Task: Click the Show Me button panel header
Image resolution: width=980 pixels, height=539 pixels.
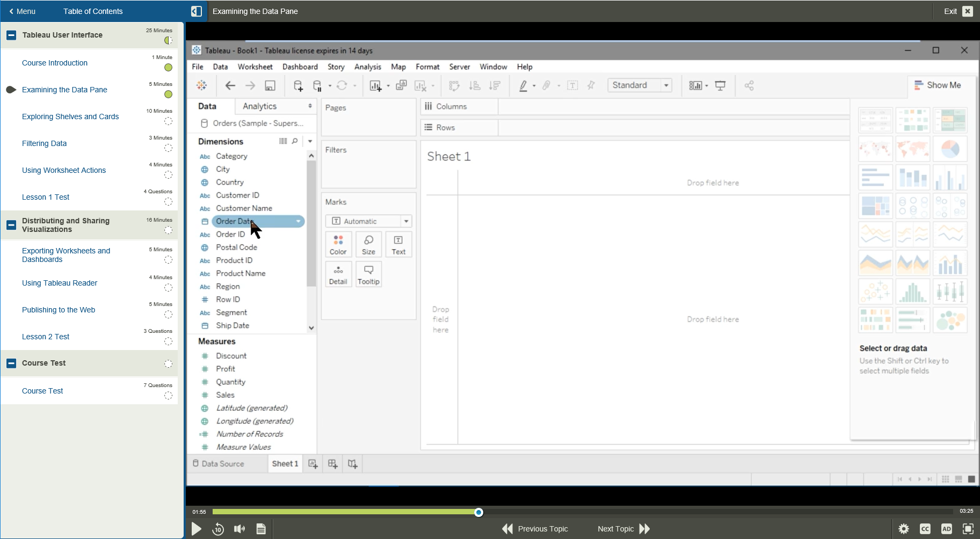Action: click(939, 85)
